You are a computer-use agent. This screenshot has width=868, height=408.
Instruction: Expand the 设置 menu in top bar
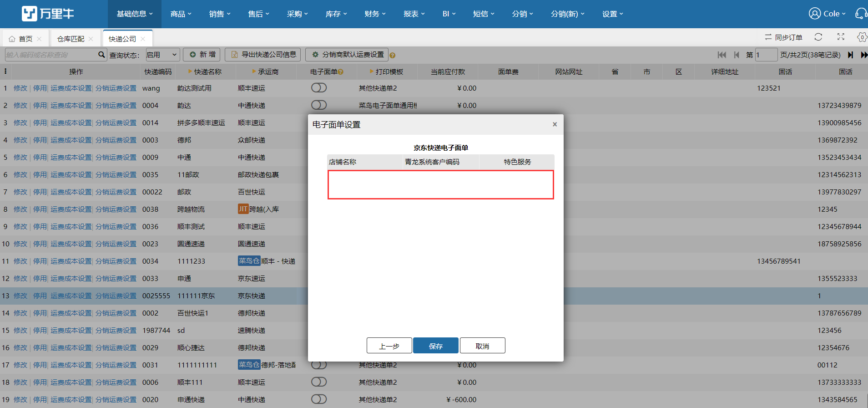pos(612,14)
